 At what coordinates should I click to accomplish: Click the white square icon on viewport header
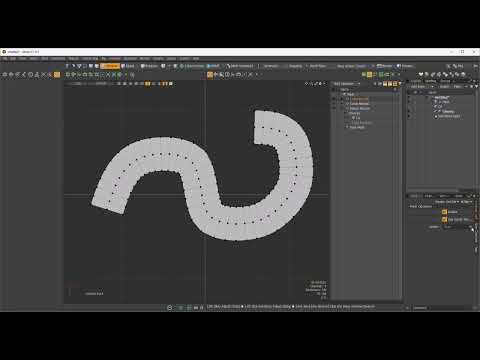click(x=171, y=84)
